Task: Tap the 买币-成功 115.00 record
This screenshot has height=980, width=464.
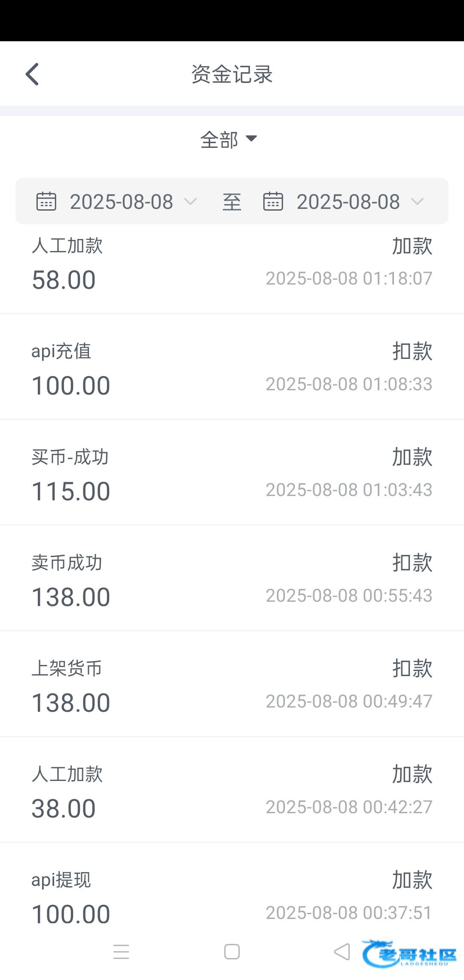Action: 232,474
